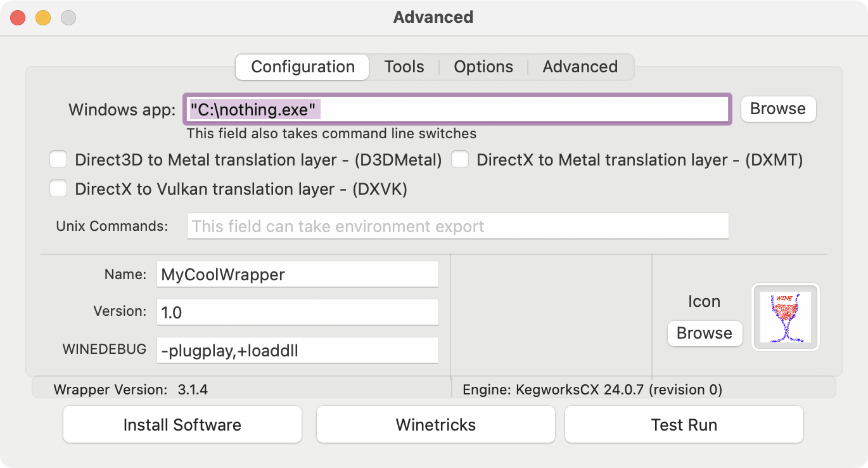The image size is (868, 468).
Task: Click the WINEDEBUG text field
Action: coord(297,350)
